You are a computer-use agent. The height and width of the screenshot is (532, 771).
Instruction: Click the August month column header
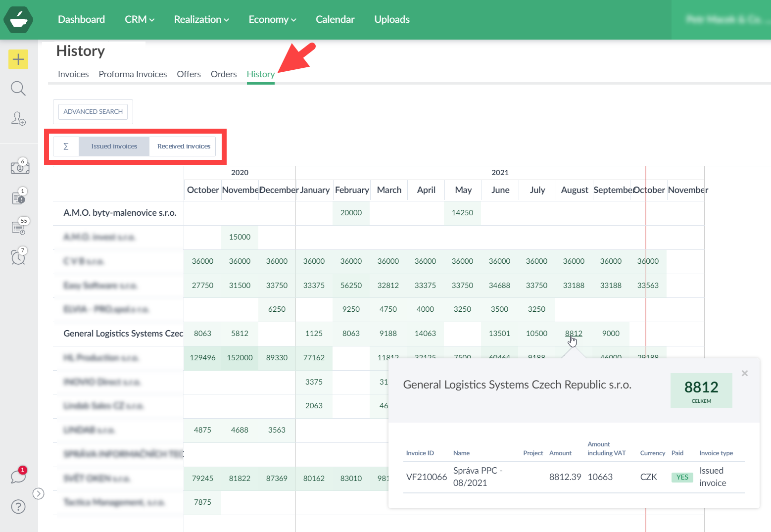point(574,190)
